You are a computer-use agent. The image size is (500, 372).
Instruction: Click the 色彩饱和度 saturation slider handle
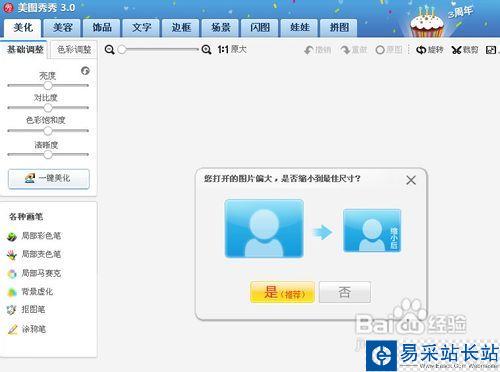coord(48,131)
